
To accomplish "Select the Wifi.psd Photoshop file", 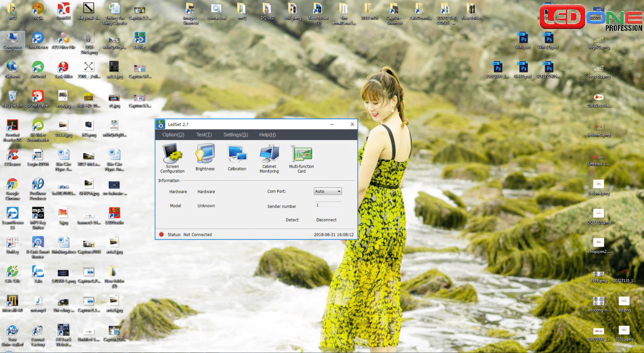I will (522, 41).
